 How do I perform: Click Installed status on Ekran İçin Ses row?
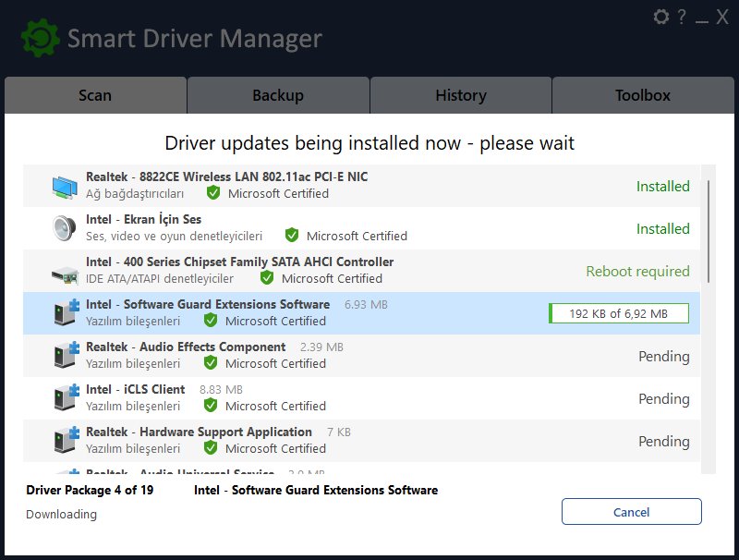(x=662, y=228)
